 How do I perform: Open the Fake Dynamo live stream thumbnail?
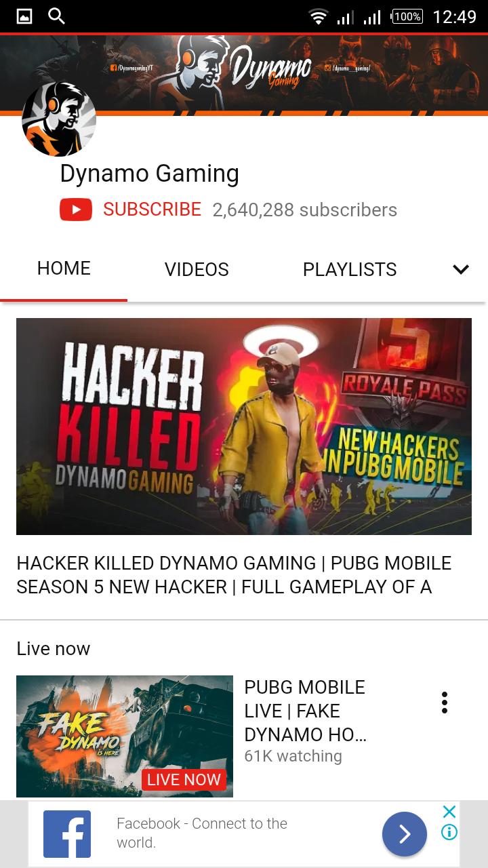click(125, 736)
